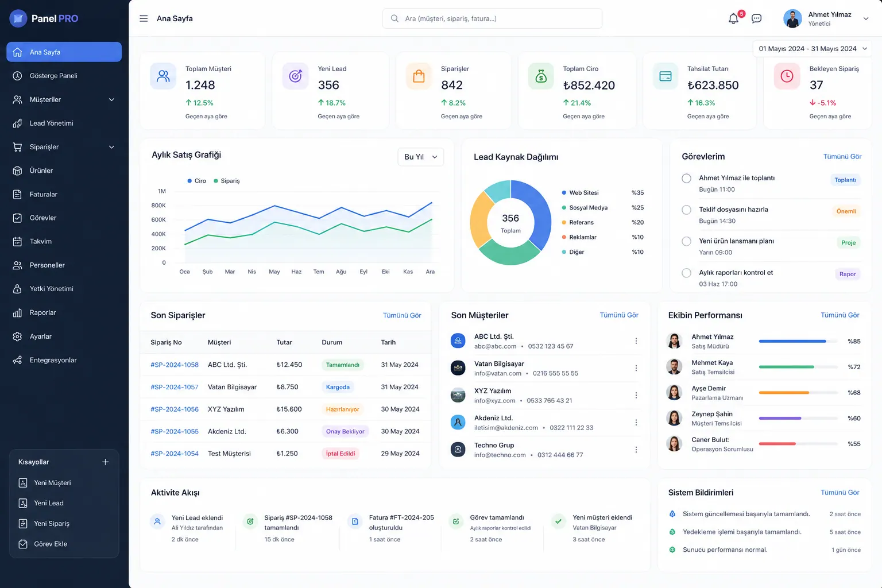Toggle the hamburger menu icon

[144, 18]
